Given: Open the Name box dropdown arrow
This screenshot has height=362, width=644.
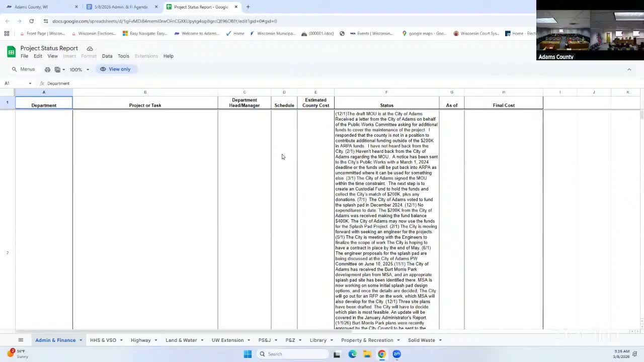Looking at the screenshot, I should click(x=30, y=83).
